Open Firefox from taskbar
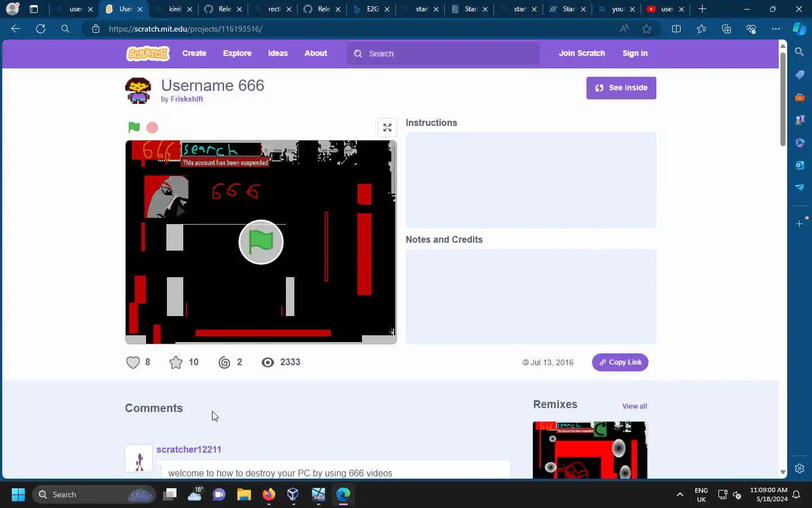812x508 pixels. [268, 494]
